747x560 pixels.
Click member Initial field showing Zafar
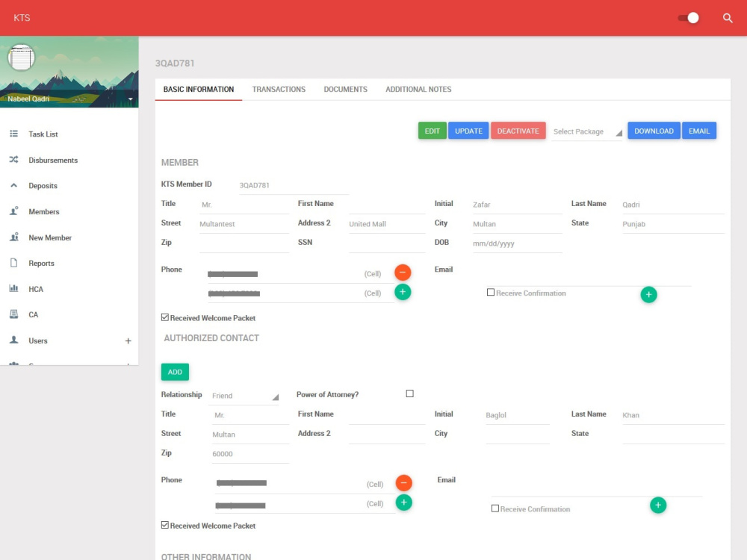click(517, 205)
